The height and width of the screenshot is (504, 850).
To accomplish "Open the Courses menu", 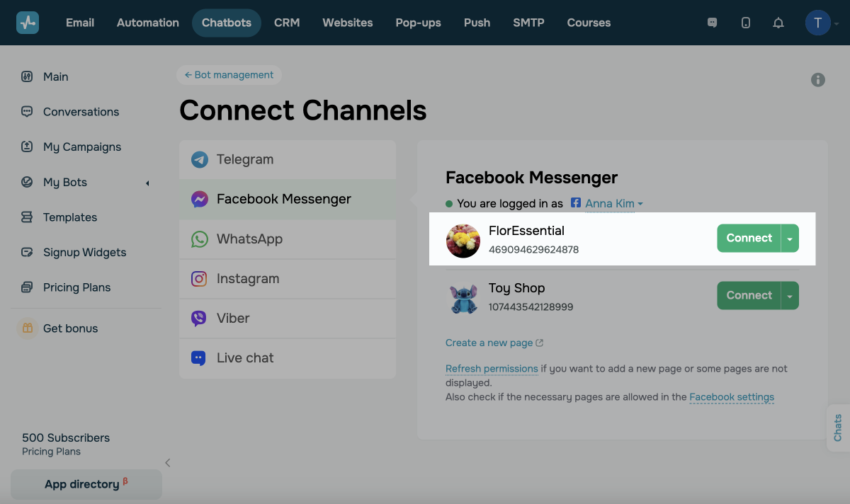I will pos(589,23).
